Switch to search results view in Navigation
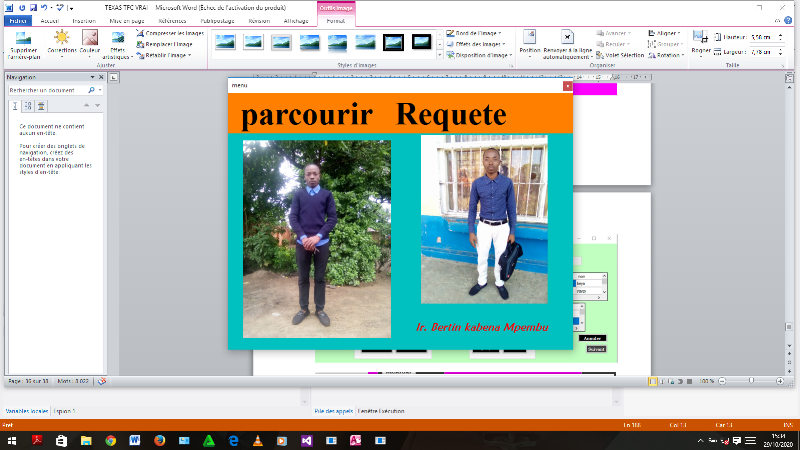This screenshot has width=800, height=450. pyautogui.click(x=41, y=105)
